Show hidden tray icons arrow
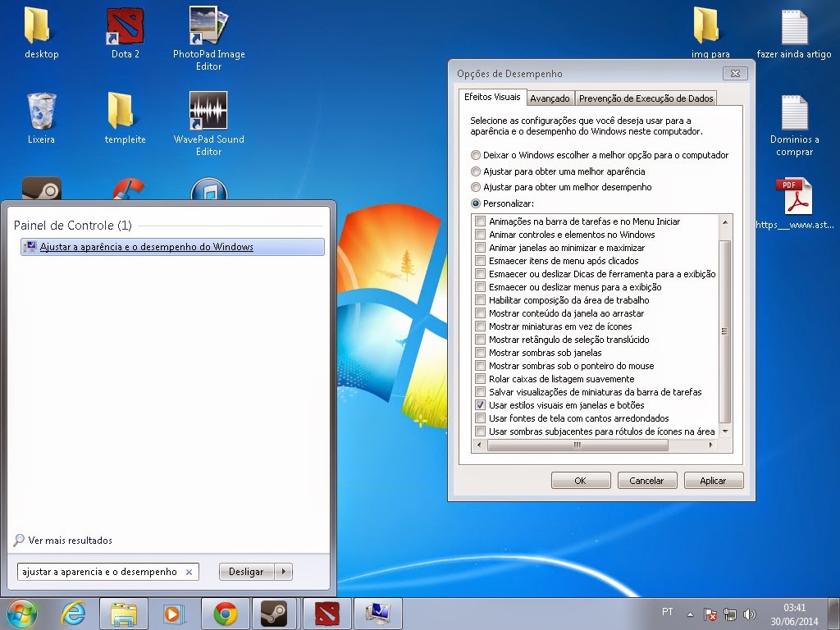This screenshot has width=840, height=630. pyautogui.click(x=691, y=614)
